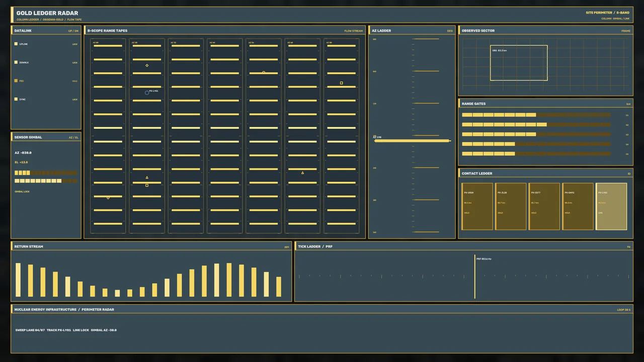Screen dimensions: 644x362
Task: Select the AZ 68 range tape label
Action: click(x=290, y=43)
